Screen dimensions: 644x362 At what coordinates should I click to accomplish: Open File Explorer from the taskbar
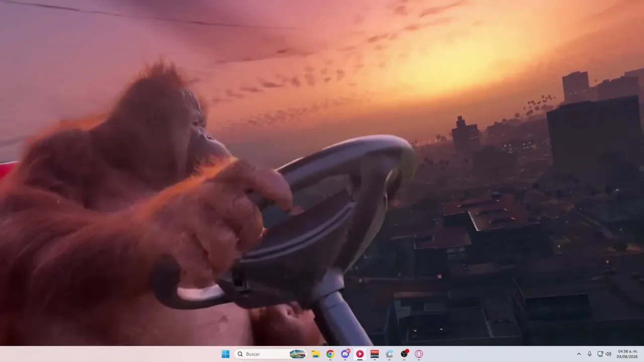tap(315, 354)
